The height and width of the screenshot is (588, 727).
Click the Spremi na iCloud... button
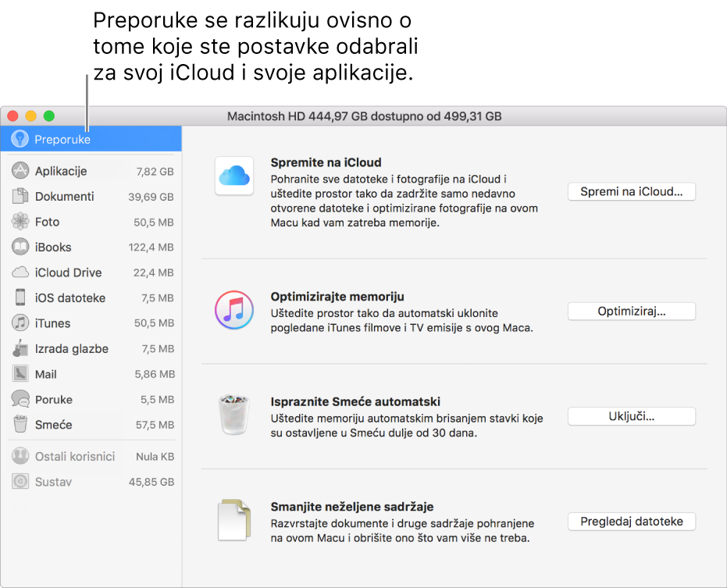632,191
